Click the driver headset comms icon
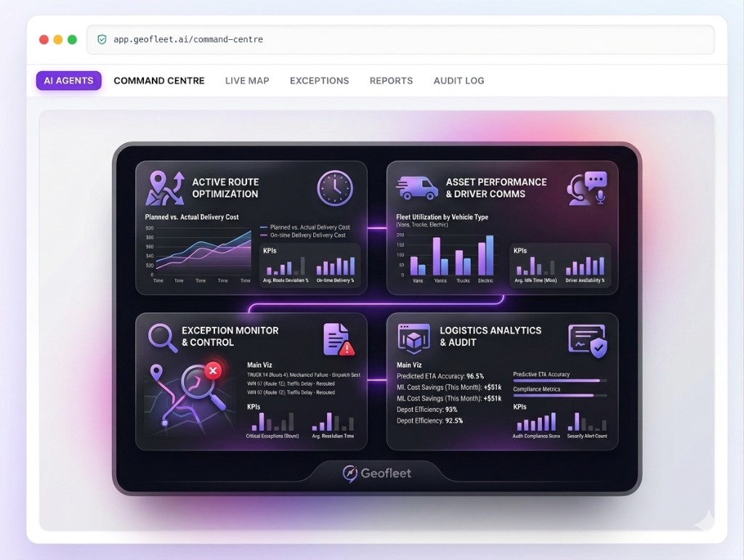 point(587,188)
